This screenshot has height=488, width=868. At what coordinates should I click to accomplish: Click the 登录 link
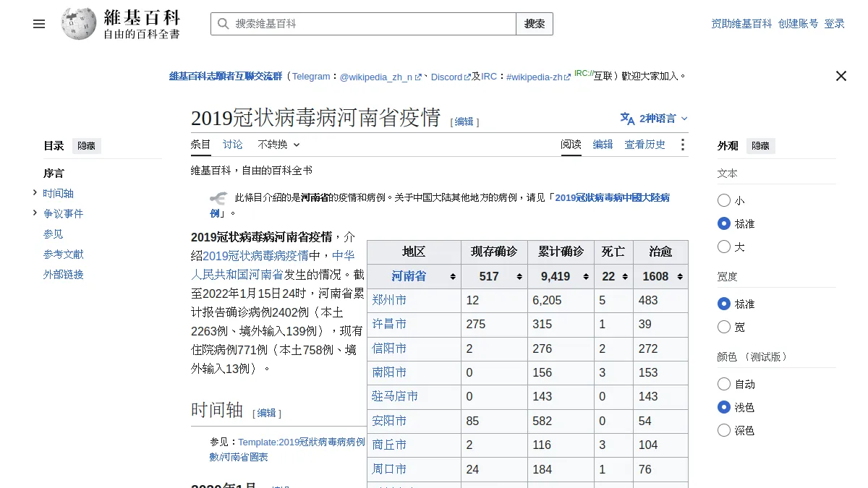click(x=834, y=24)
